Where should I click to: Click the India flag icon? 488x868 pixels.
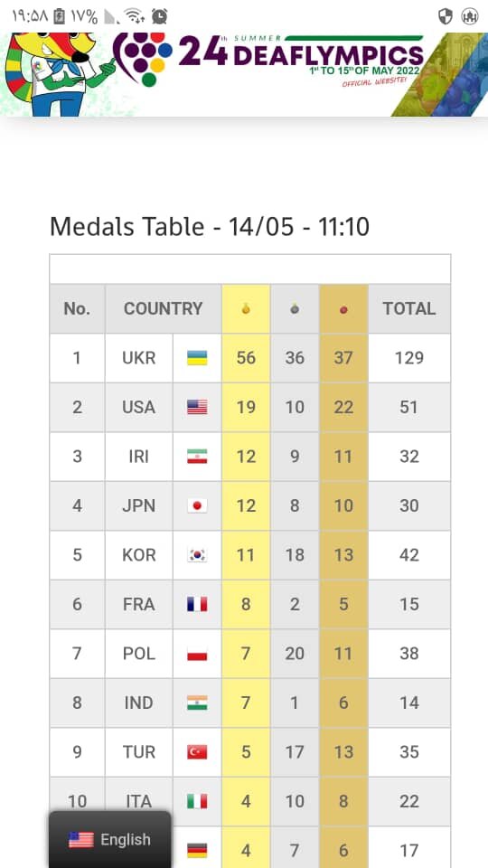(x=197, y=703)
